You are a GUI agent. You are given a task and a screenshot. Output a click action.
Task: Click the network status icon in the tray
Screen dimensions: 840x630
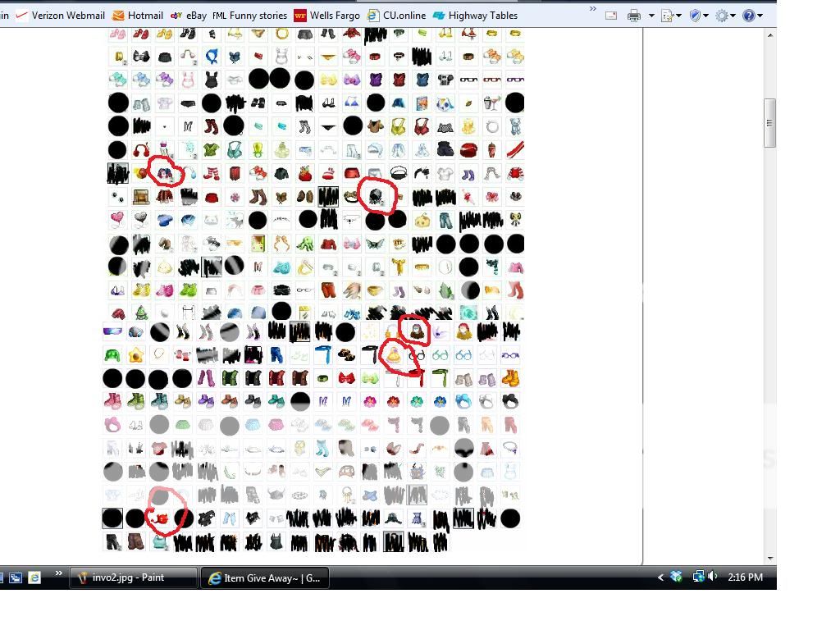pos(698,577)
